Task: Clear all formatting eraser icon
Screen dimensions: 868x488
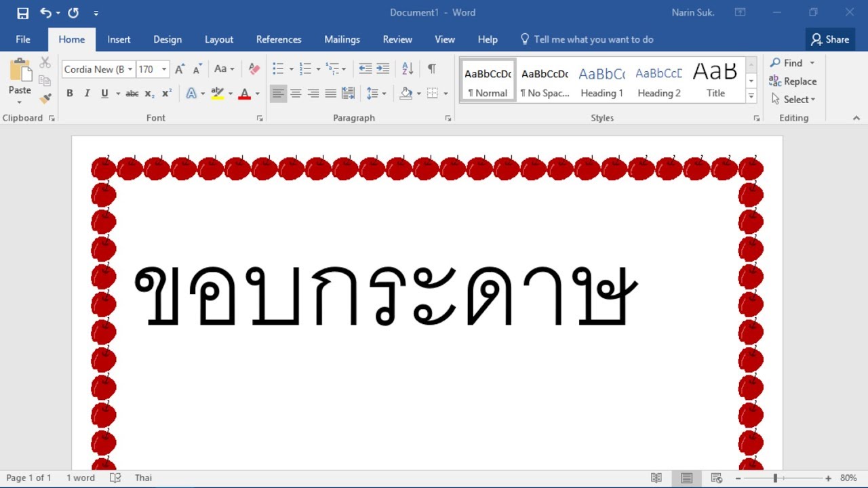Action: (254, 69)
